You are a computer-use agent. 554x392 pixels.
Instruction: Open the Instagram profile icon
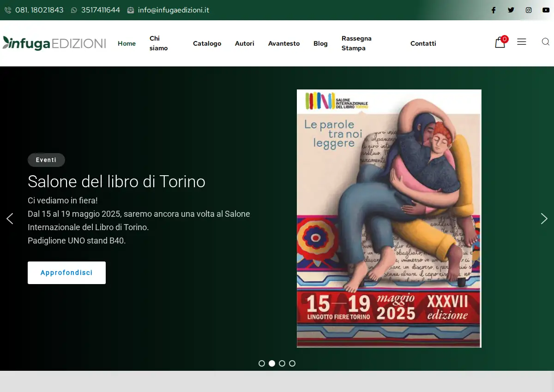click(x=529, y=10)
